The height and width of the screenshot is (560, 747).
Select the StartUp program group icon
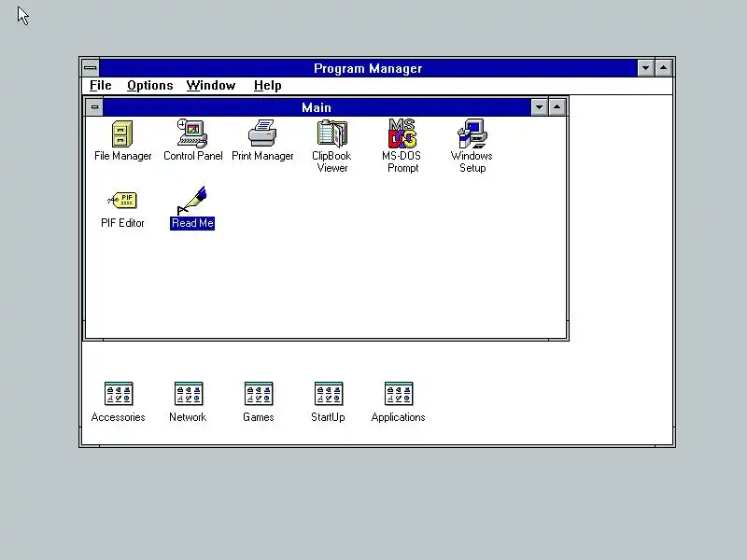tap(329, 394)
